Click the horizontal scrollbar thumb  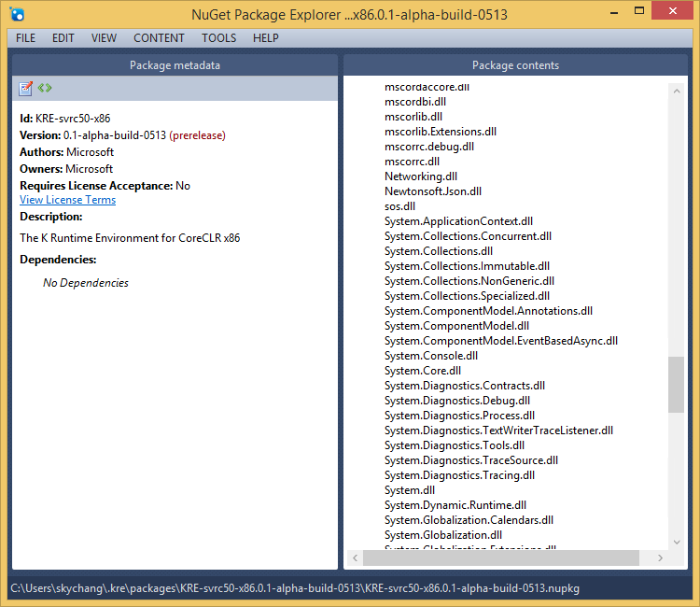tap(501, 558)
